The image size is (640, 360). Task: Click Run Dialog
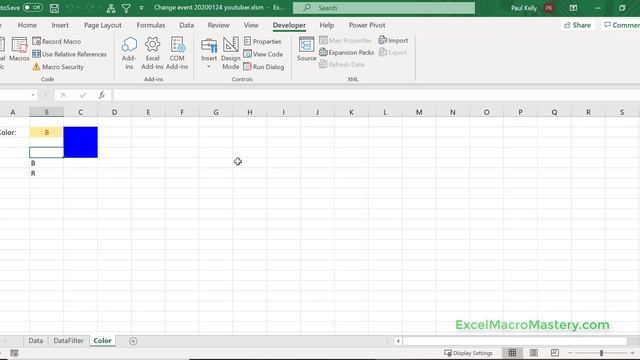[264, 67]
